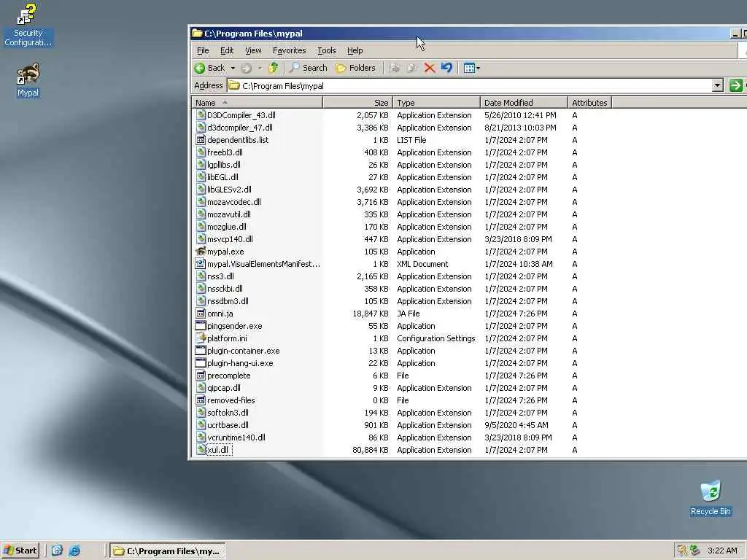Viewport: 747px width, 560px height.
Task: Click the network tray icon near clock
Action: pyautogui.click(x=695, y=551)
